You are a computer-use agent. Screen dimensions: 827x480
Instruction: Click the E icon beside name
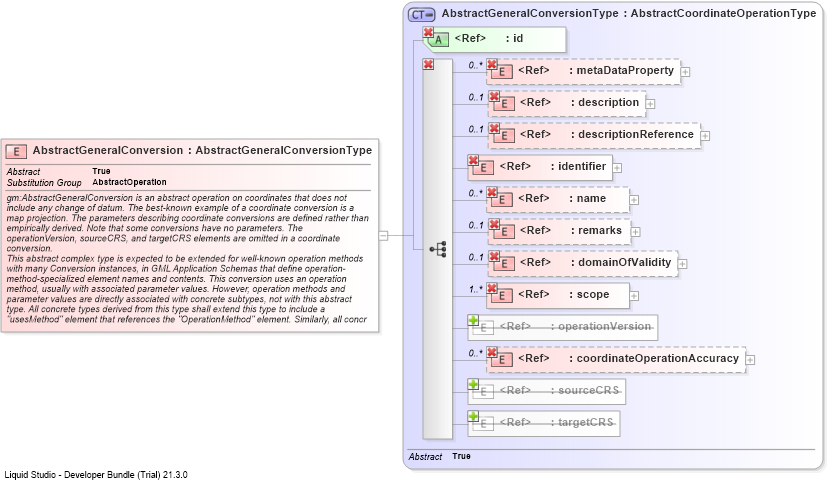[502, 200]
